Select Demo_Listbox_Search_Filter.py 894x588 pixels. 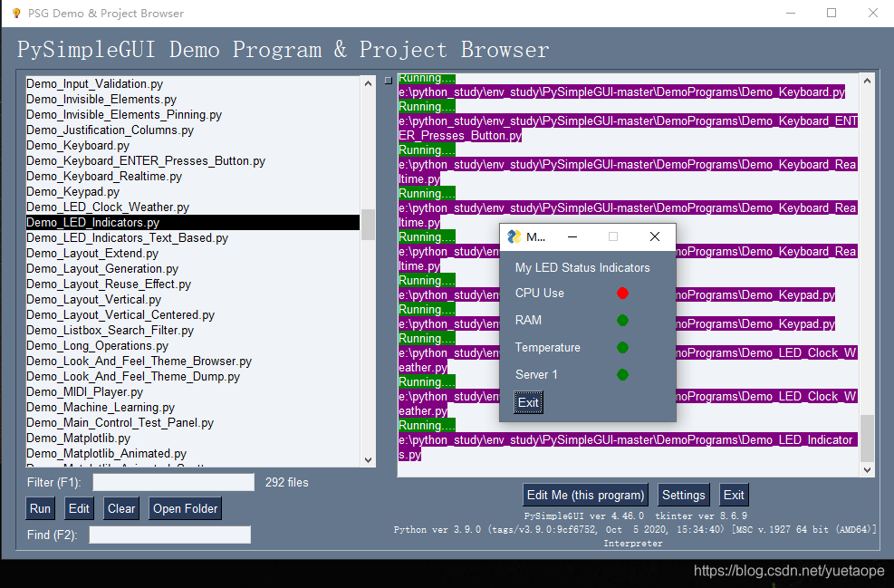(193, 330)
